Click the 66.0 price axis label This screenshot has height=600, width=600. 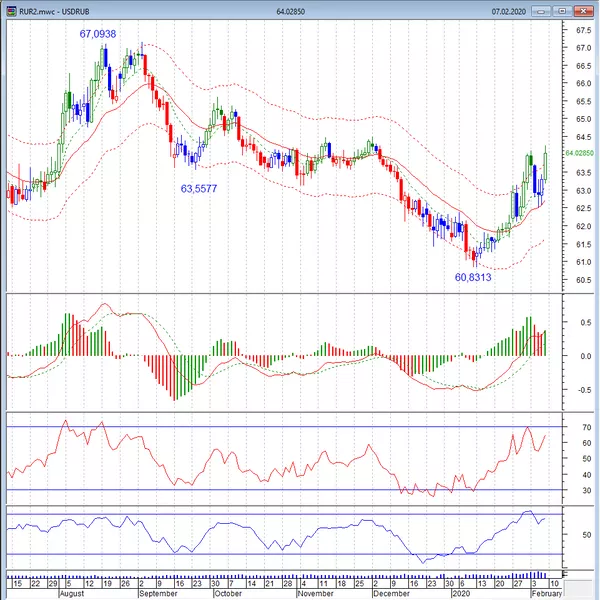584,83
